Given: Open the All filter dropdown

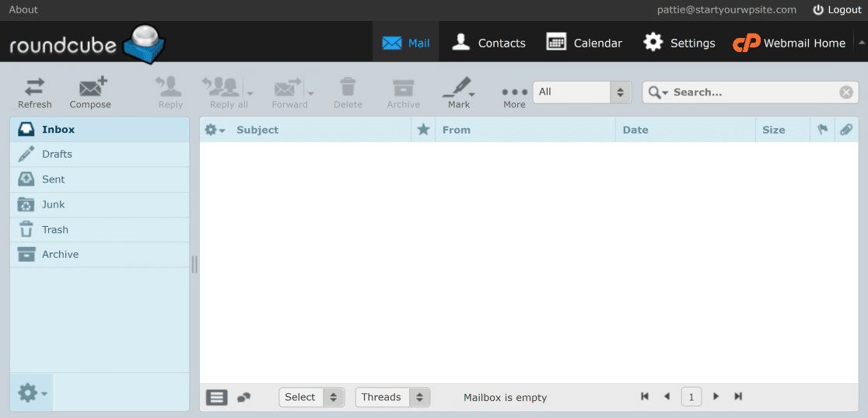Looking at the screenshot, I should 582,92.
